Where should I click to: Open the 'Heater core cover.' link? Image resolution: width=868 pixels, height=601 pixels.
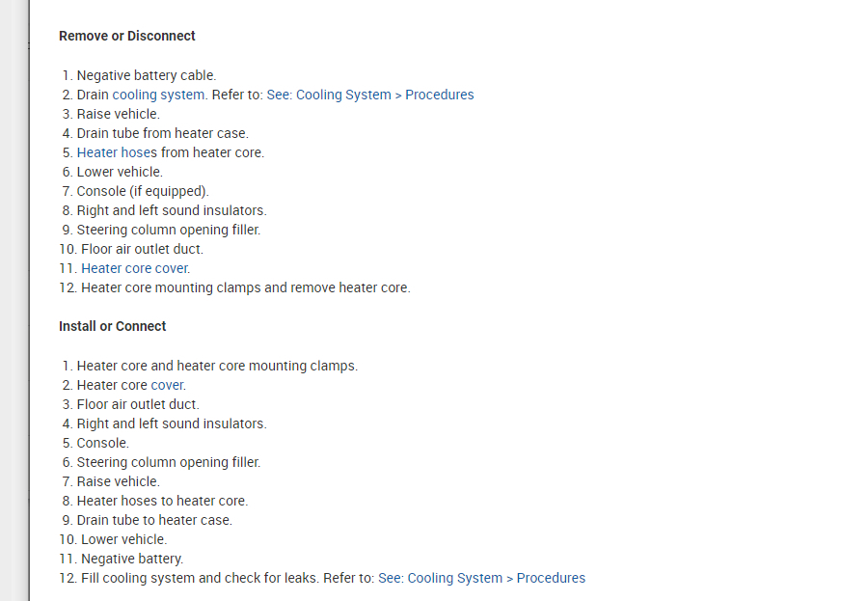click(135, 268)
